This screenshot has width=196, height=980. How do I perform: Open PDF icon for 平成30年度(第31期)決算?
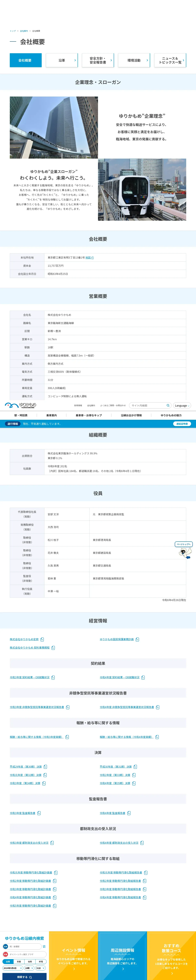pyautogui.click(x=135, y=767)
